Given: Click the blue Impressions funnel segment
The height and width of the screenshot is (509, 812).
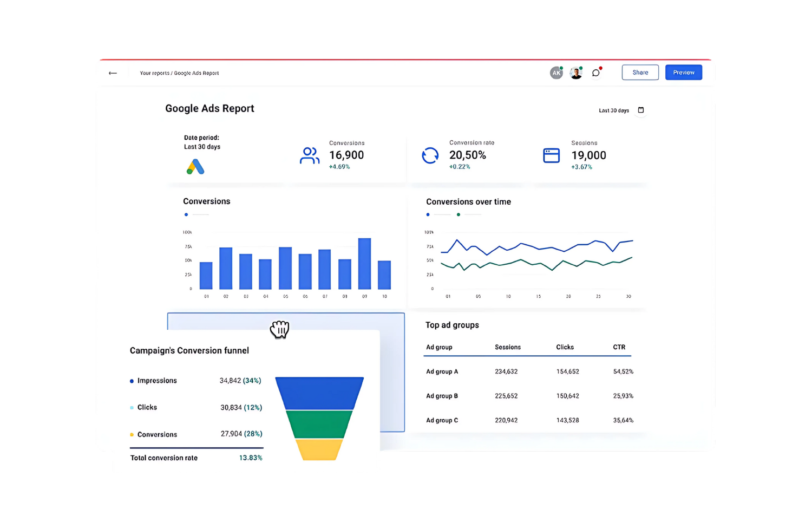Looking at the screenshot, I should click(319, 393).
